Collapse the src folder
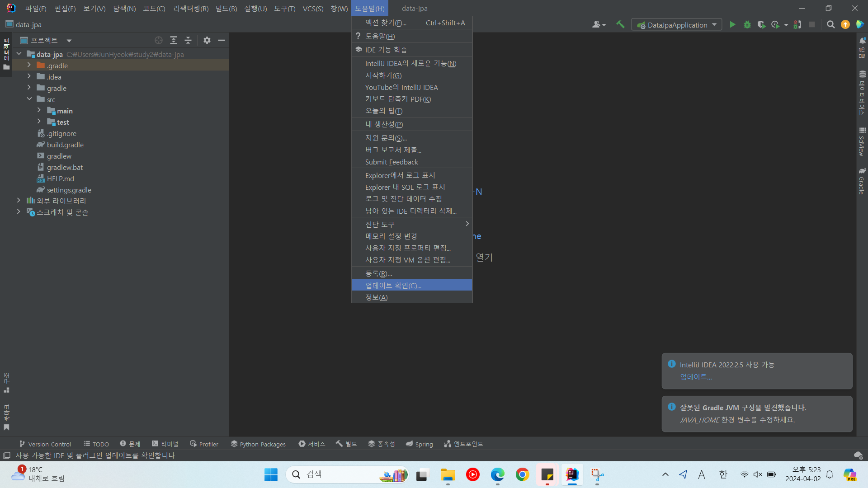This screenshot has width=868, height=488. 29,99
